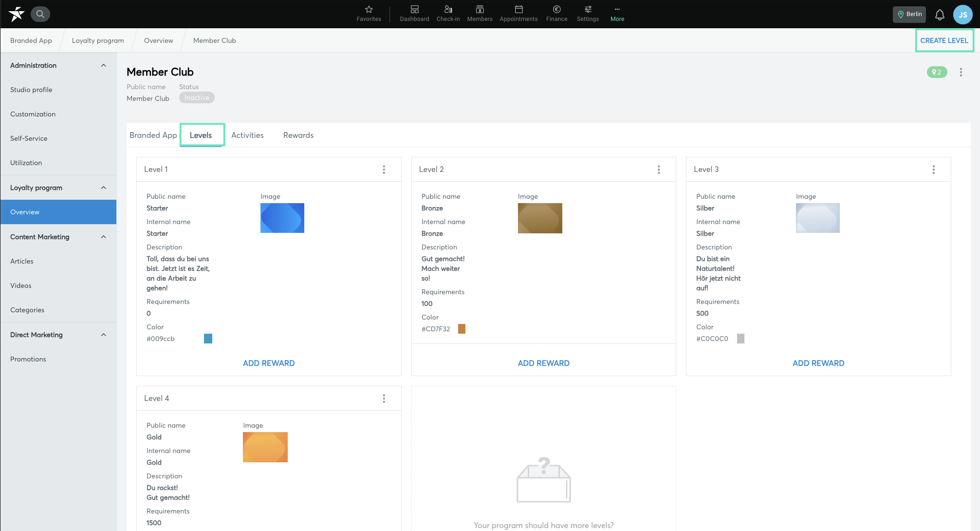Go to Dashboard in the top navigation
Screen dimensions: 980x531
[x=414, y=14]
